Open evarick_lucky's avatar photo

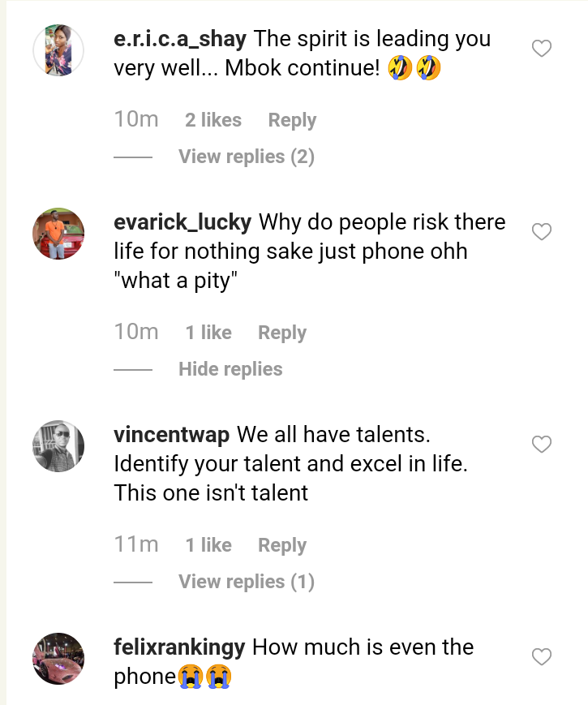click(58, 234)
